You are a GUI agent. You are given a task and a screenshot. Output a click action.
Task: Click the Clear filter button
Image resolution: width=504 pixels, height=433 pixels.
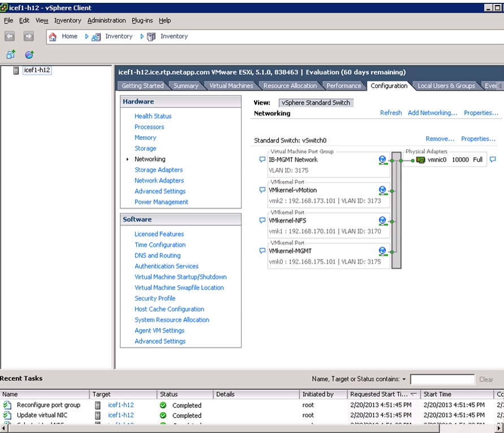[x=486, y=379]
